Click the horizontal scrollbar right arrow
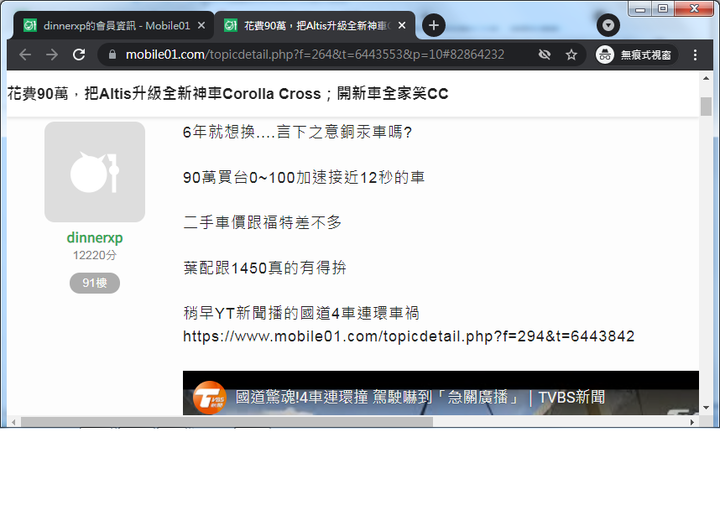This screenshot has width=720, height=531. coord(692,422)
